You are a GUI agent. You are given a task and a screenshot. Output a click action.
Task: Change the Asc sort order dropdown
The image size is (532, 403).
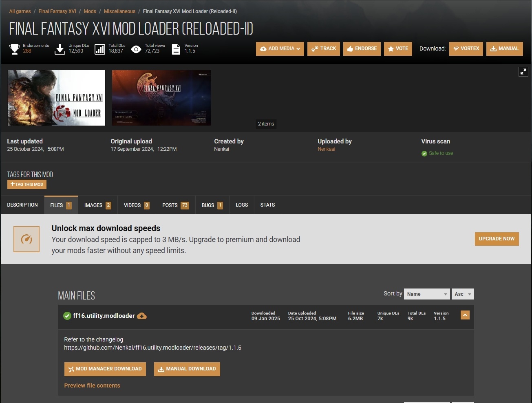tap(463, 294)
